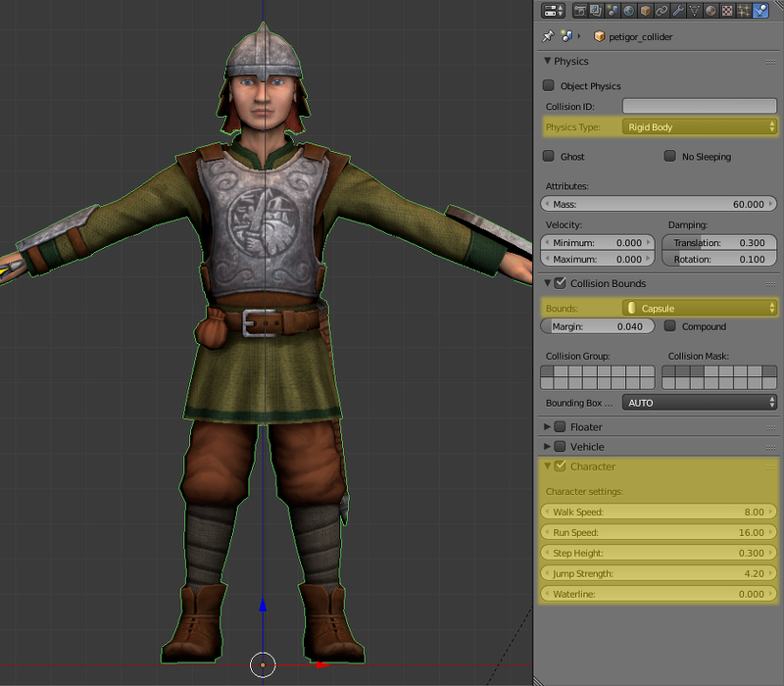Click the Rotation damping slider
Viewport: 784px width, 686px height.
[719, 259]
